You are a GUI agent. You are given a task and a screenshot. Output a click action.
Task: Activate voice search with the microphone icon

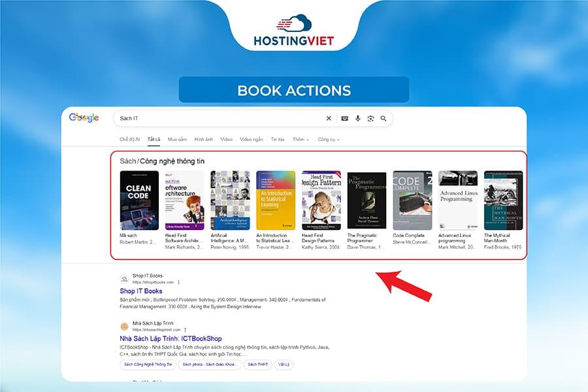[357, 118]
